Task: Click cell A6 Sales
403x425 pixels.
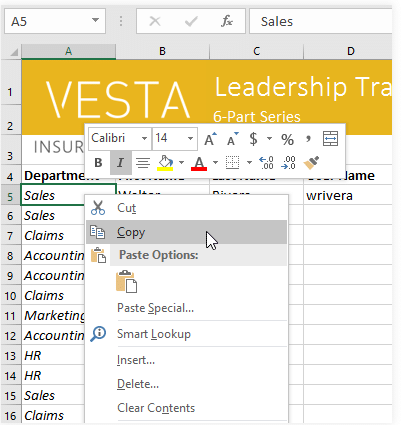Action: point(53,215)
